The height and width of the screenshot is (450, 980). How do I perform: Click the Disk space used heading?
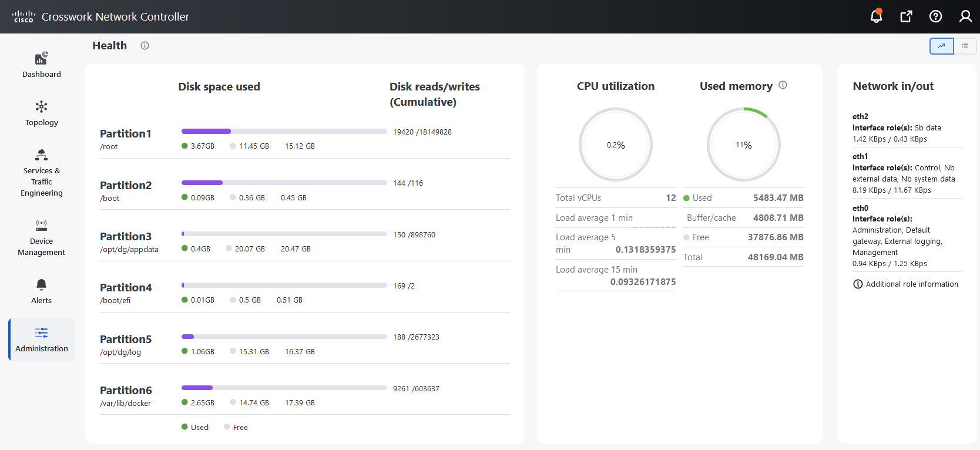click(x=219, y=87)
